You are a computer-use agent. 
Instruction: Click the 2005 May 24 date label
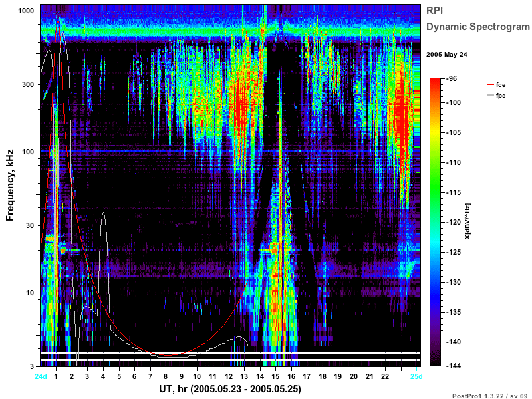coord(446,55)
